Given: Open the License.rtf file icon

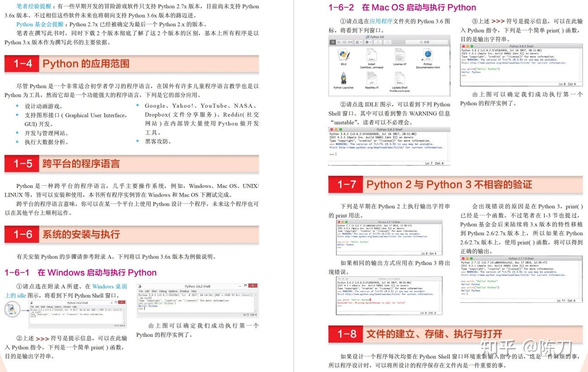Looking at the screenshot, I should pos(400,54).
